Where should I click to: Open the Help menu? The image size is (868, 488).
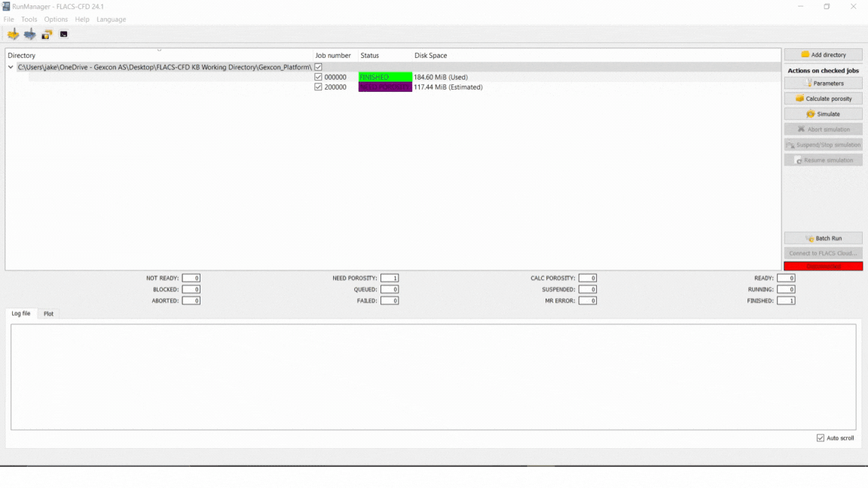pos(82,20)
